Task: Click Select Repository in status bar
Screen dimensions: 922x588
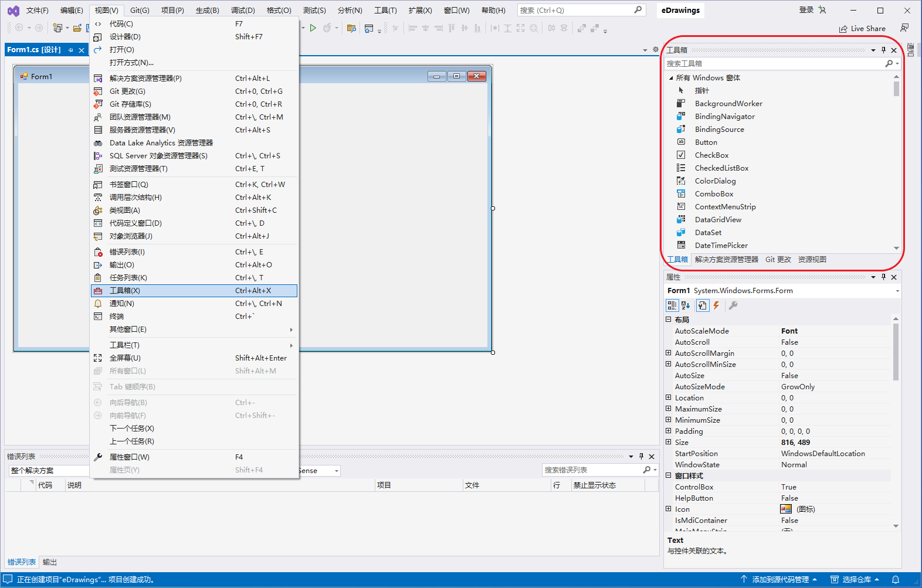Action: [855, 579]
